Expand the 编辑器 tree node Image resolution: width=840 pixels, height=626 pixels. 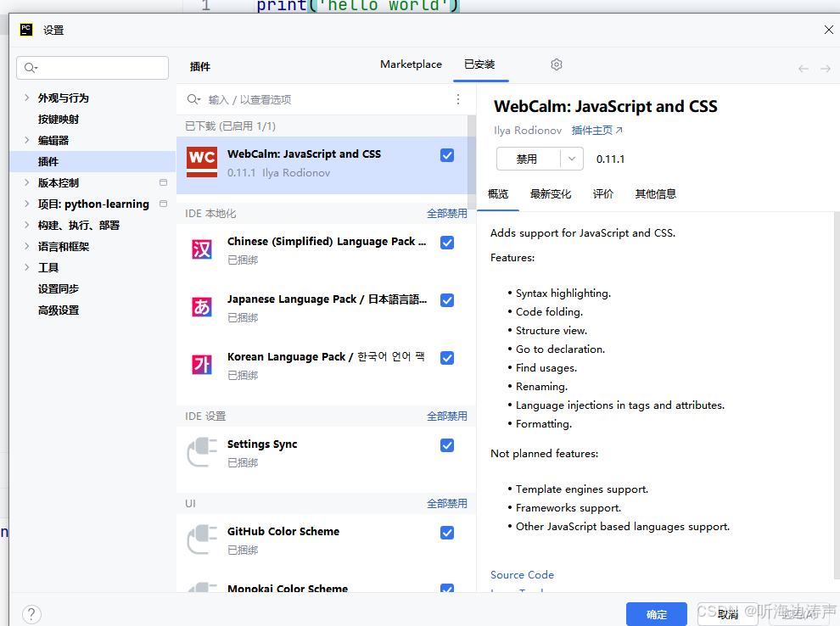click(27, 140)
